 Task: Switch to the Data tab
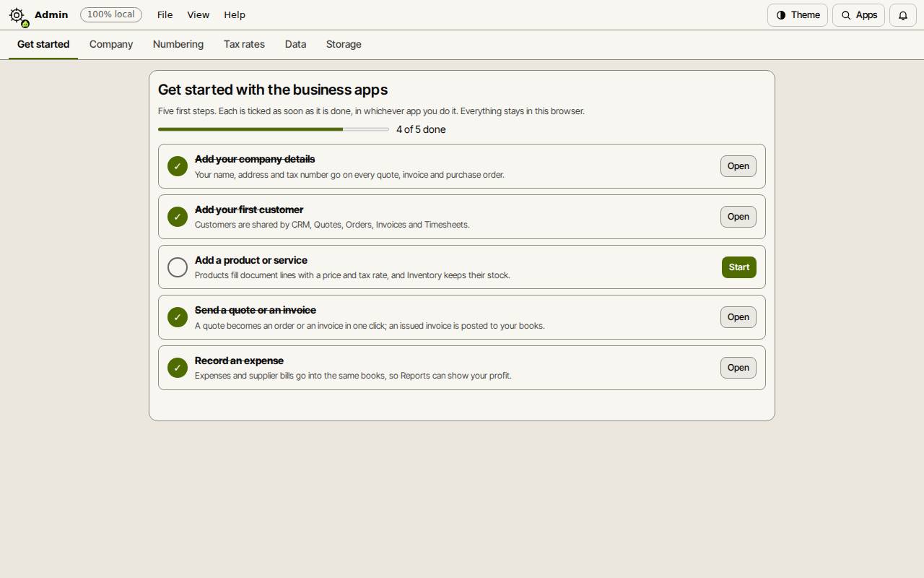click(x=295, y=45)
